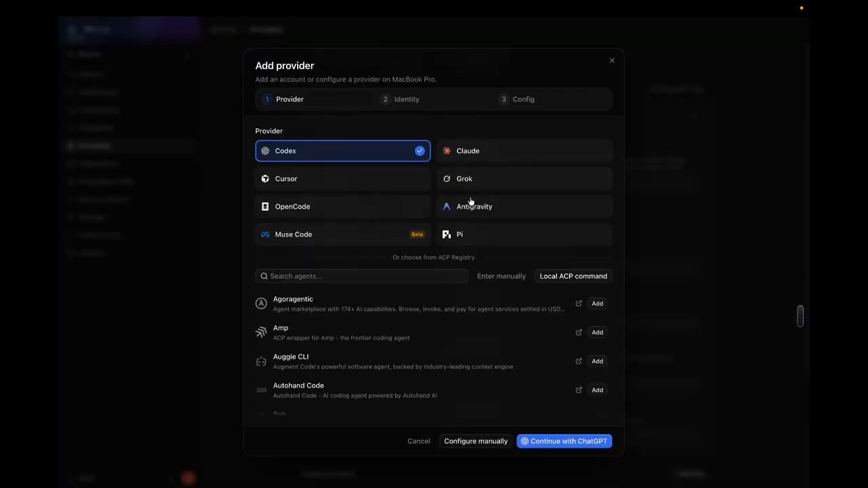
Task: Open Auggie CLI external link icon
Action: [x=578, y=361]
